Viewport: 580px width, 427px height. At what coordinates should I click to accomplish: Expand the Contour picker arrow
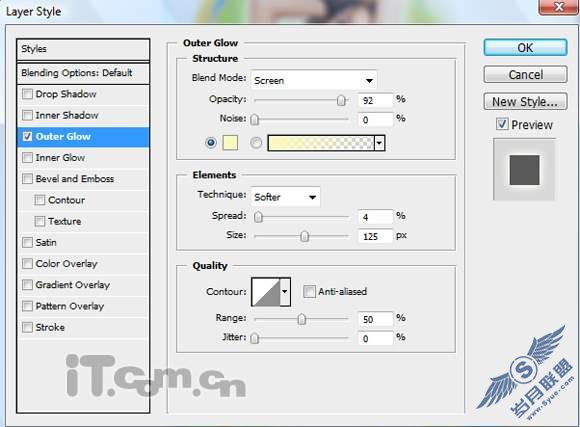[285, 292]
